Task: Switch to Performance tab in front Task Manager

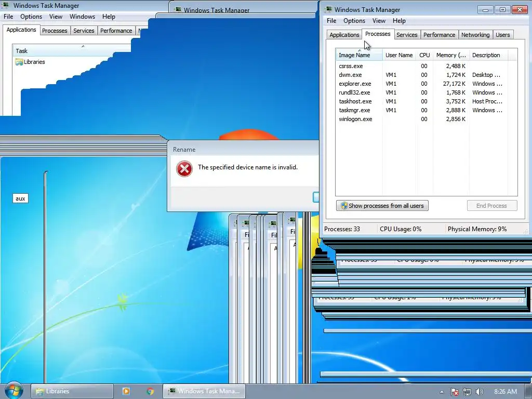Action: coord(439,35)
